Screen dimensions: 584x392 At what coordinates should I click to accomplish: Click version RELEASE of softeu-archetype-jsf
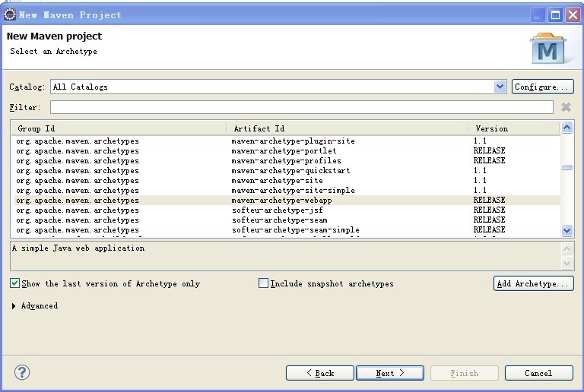489,210
